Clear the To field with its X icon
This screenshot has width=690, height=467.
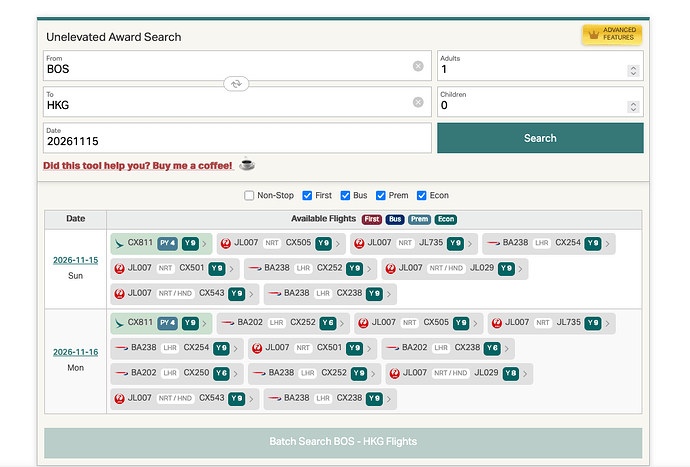pyautogui.click(x=418, y=102)
